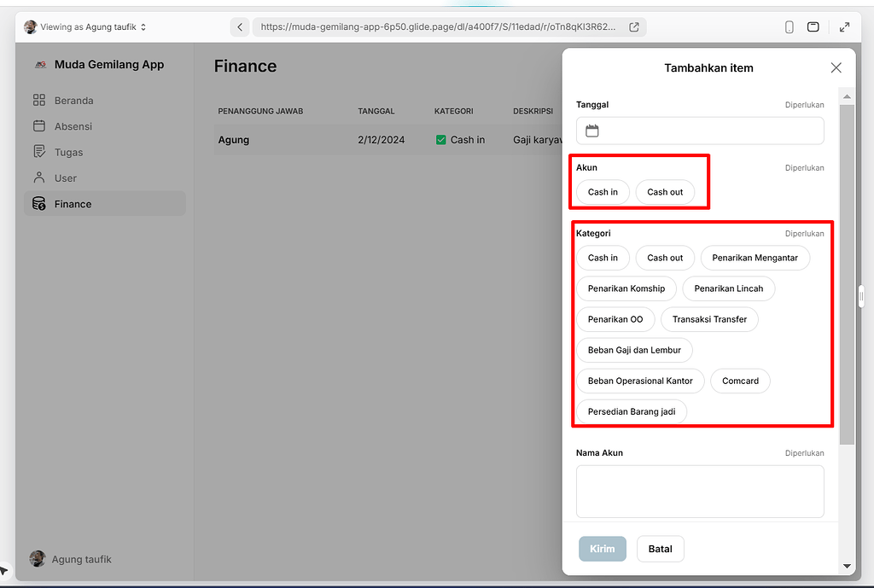Select the User person icon in sidebar
This screenshot has width=874, height=588.
point(38,178)
